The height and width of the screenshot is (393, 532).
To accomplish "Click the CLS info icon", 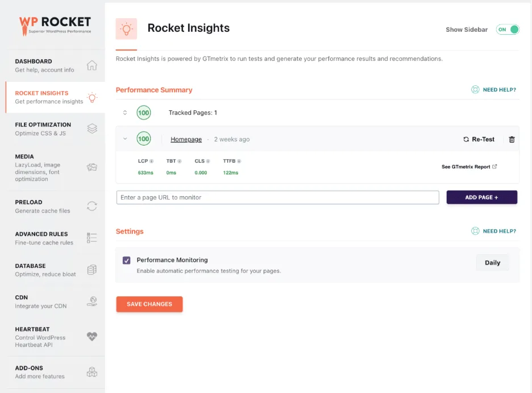I will pyautogui.click(x=208, y=161).
